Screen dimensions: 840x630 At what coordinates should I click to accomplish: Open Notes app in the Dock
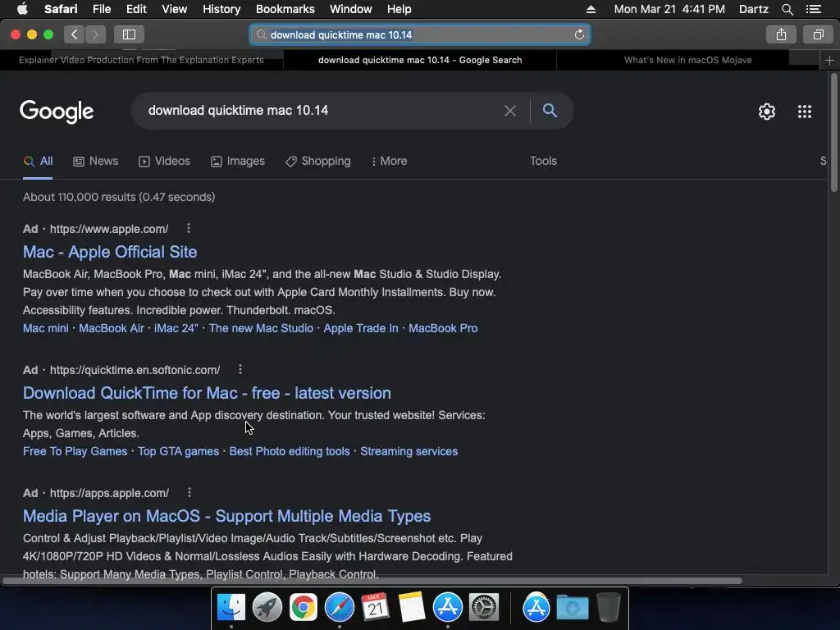[x=412, y=608]
